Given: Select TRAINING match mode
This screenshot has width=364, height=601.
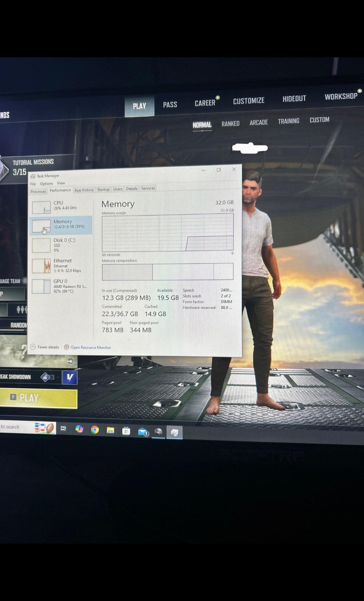Looking at the screenshot, I should click(x=288, y=121).
